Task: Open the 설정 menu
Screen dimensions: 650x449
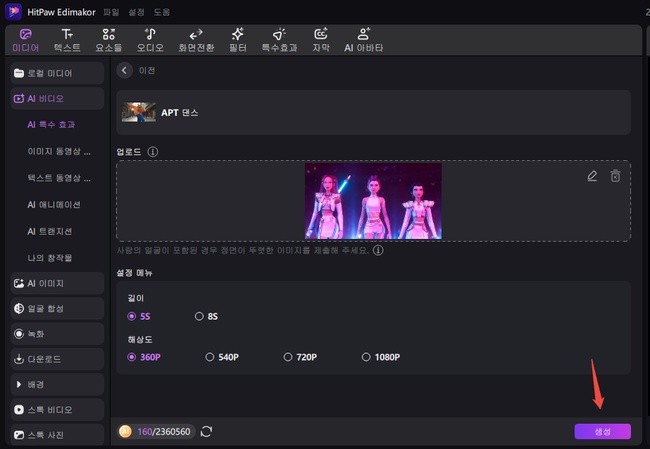Action: [x=136, y=12]
